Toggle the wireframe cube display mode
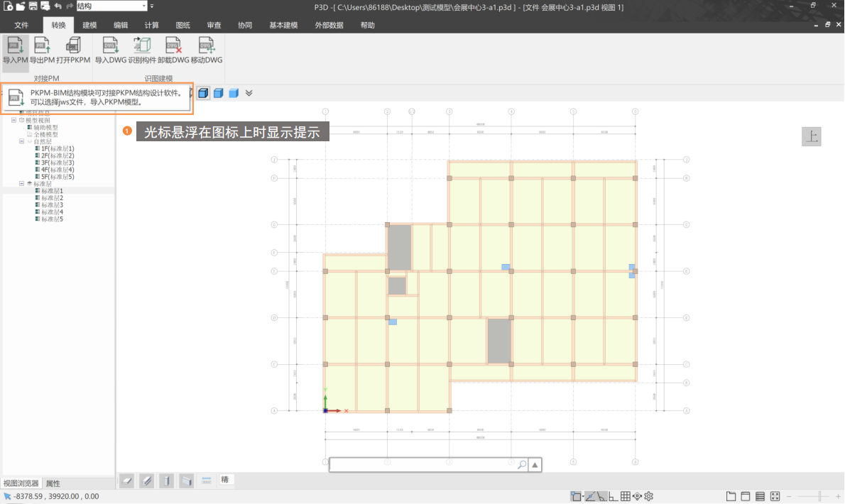This screenshot has width=845, height=504. pos(204,93)
